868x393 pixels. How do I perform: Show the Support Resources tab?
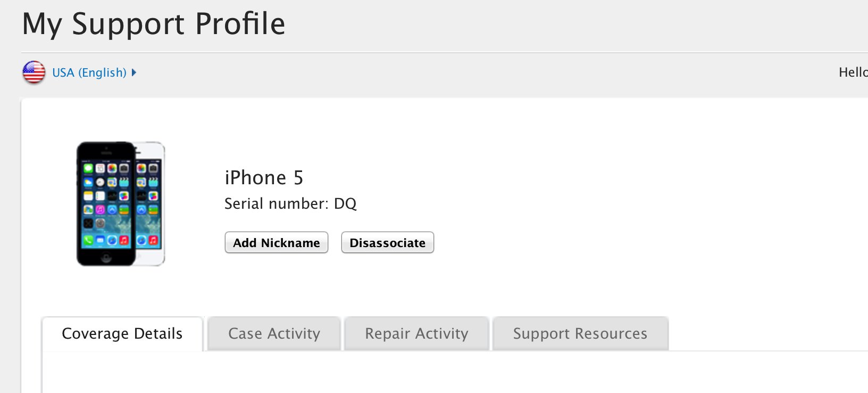[580, 334]
